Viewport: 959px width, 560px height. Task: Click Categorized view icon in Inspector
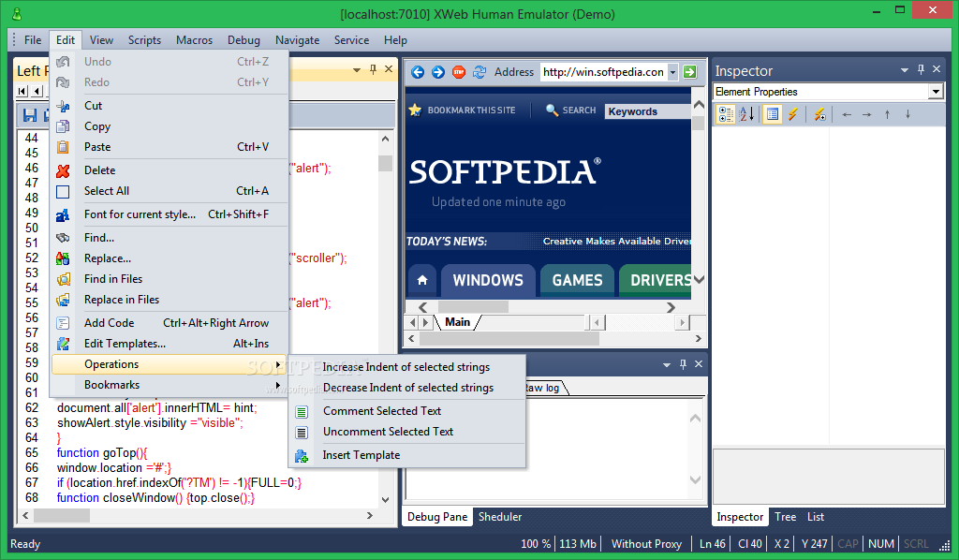click(726, 114)
